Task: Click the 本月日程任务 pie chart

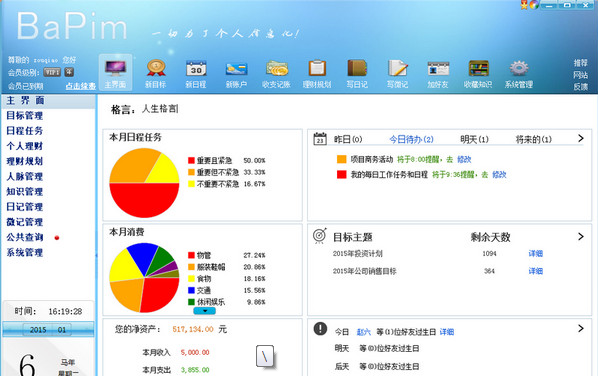Action: (144, 183)
